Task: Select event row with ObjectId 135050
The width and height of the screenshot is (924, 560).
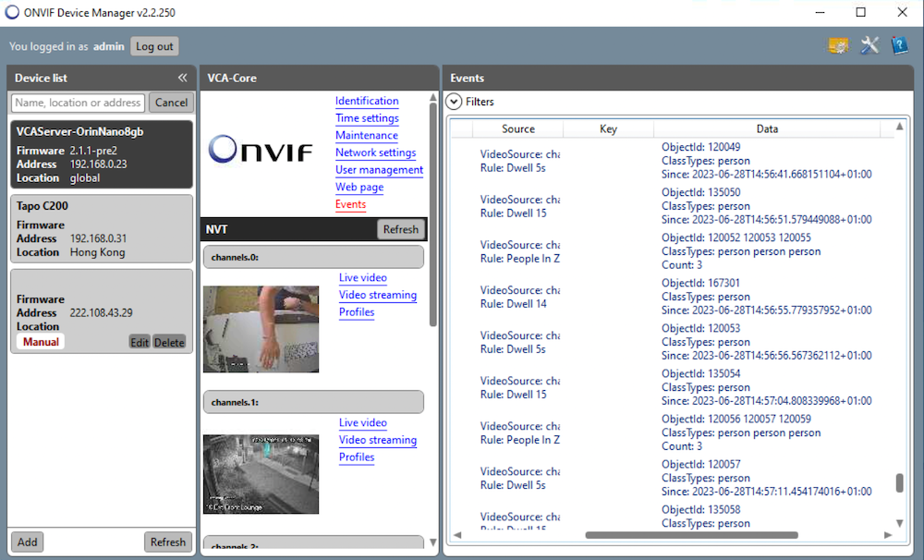Action: 672,206
